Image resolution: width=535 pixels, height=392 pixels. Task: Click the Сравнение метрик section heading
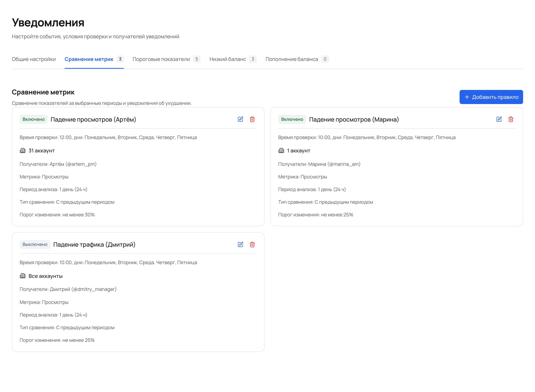[43, 92]
